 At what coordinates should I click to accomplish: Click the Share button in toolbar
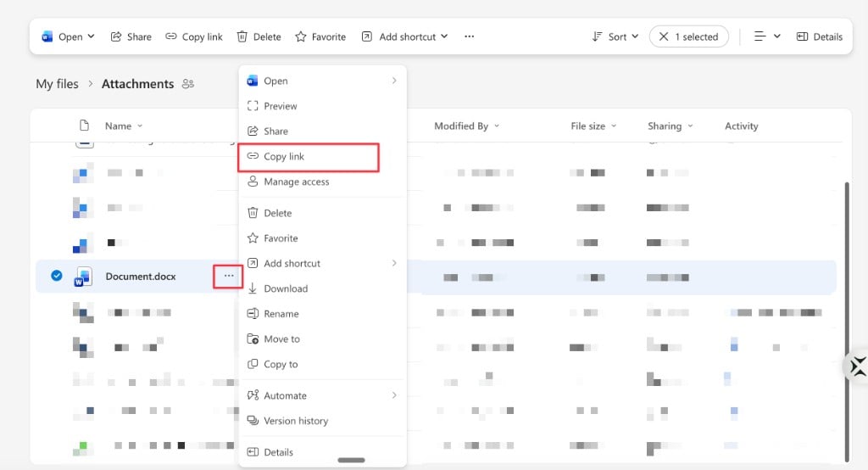131,36
